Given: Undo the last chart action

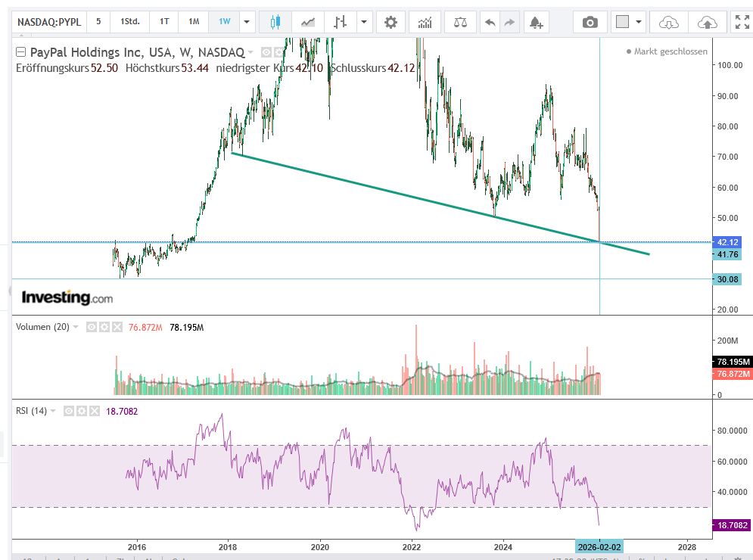Looking at the screenshot, I should pyautogui.click(x=490, y=22).
